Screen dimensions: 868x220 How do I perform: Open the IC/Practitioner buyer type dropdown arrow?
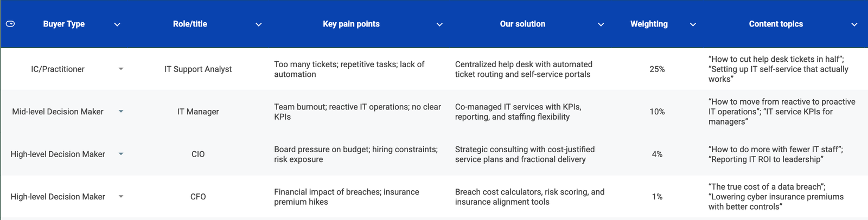point(121,69)
